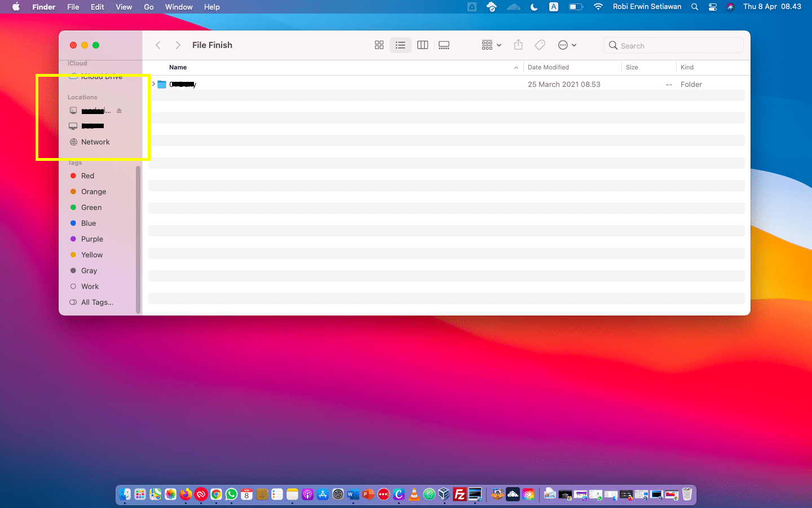
Task: Click the user name Robi Erwin Setiawan
Action: point(647,7)
